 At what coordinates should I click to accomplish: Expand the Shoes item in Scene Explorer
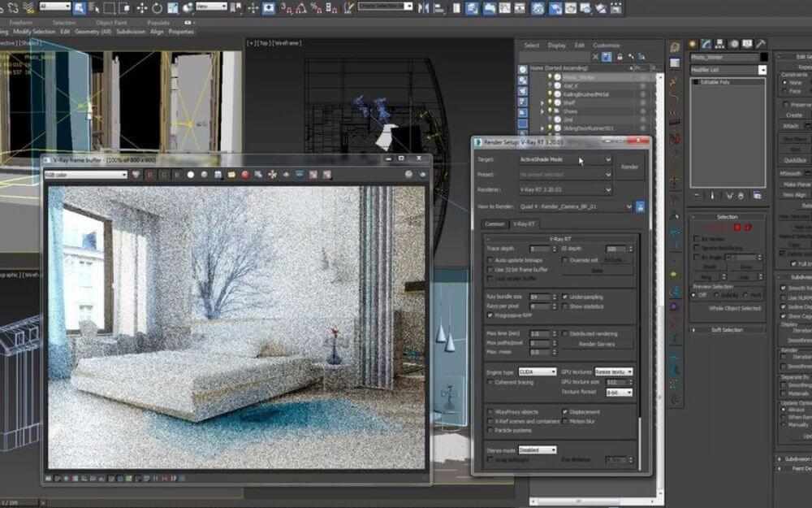(x=542, y=111)
